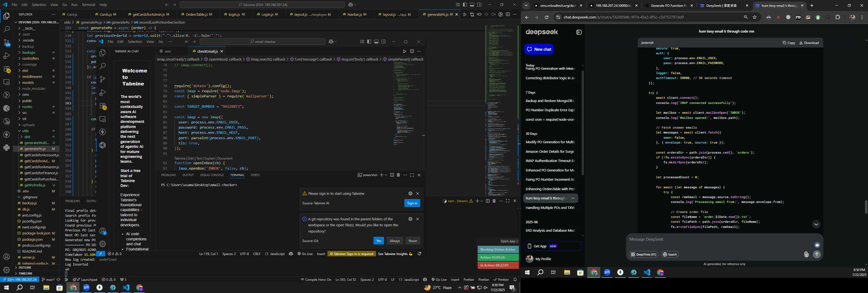The width and height of the screenshot is (868, 293).
Task: Toggle secondary side bar in email-checker title bar
Action: point(384,42)
